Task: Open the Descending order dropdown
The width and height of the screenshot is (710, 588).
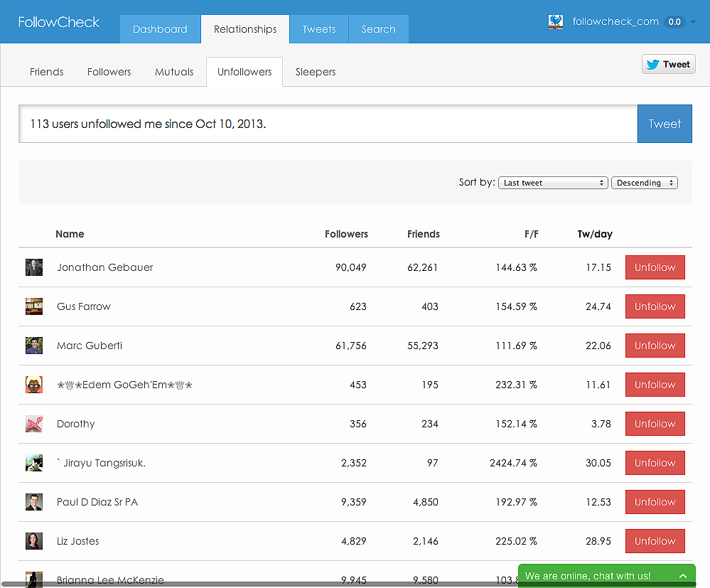Action: pos(645,183)
